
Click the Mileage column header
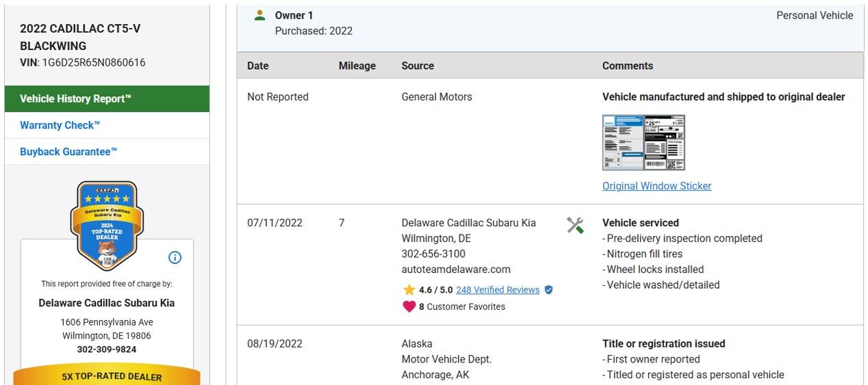click(357, 66)
